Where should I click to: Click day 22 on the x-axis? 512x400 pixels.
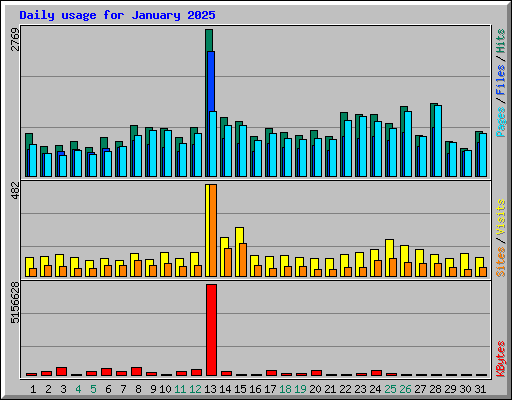[345, 389]
